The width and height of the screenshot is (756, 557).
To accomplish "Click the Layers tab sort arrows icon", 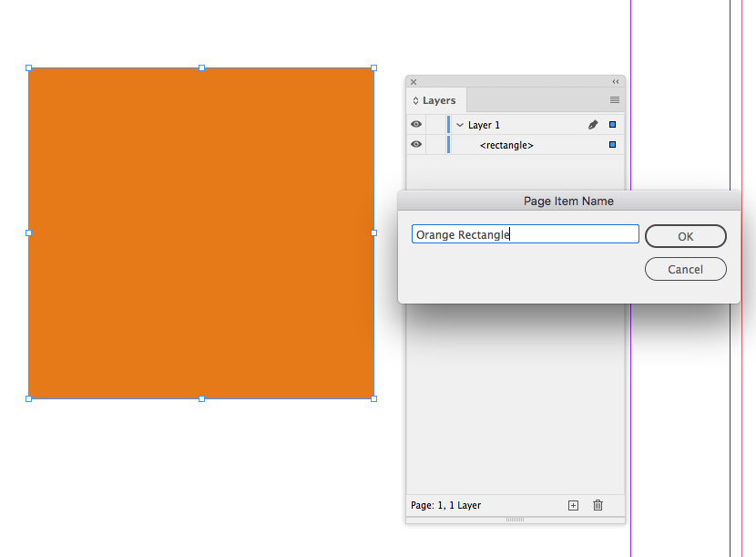I will point(416,100).
